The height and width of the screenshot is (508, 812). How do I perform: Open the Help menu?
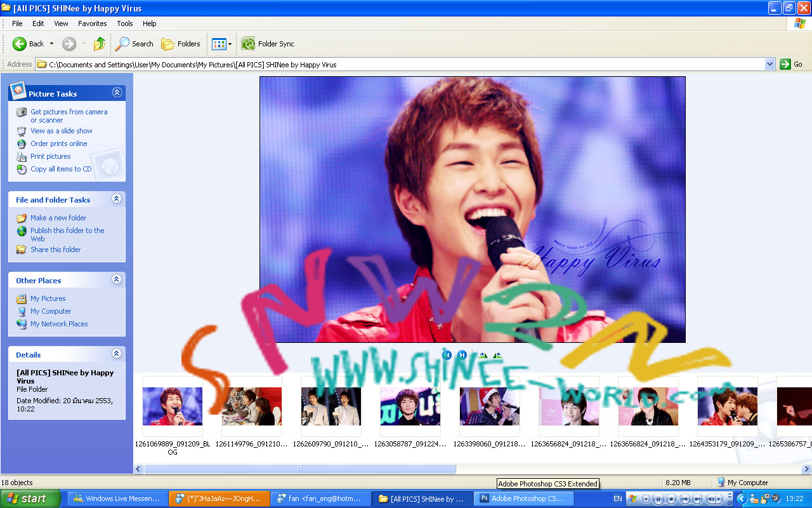[x=150, y=23]
